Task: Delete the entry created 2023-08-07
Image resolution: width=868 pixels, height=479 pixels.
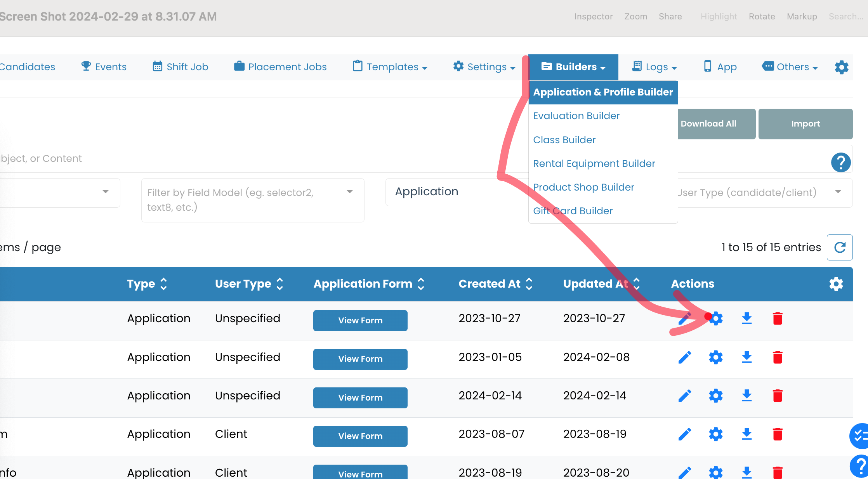Action: (x=777, y=434)
